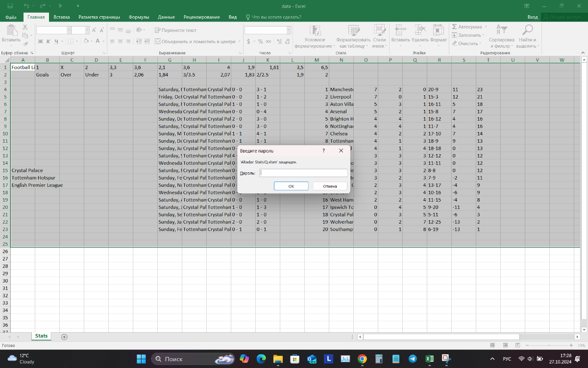Click the add new sheet plus icon
The height and width of the screenshot is (368, 588).
coord(64,337)
